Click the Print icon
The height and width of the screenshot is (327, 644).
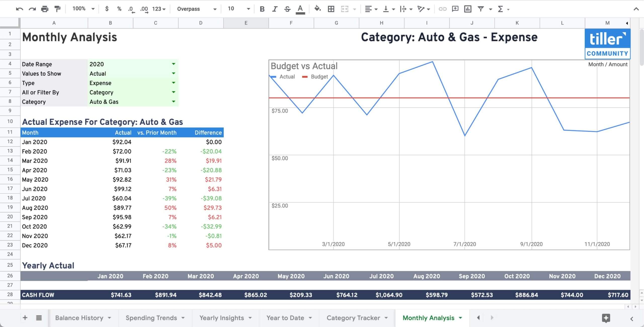click(x=45, y=9)
